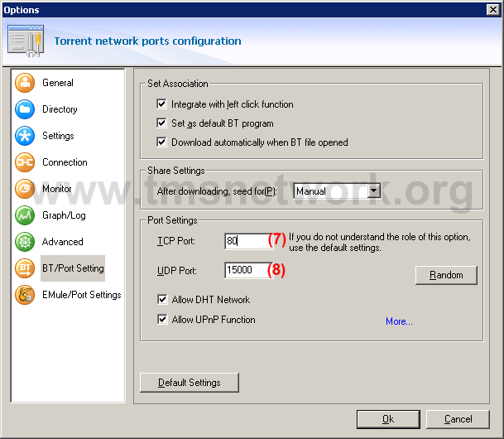
Task: Click the Random port button
Action: [x=446, y=275]
